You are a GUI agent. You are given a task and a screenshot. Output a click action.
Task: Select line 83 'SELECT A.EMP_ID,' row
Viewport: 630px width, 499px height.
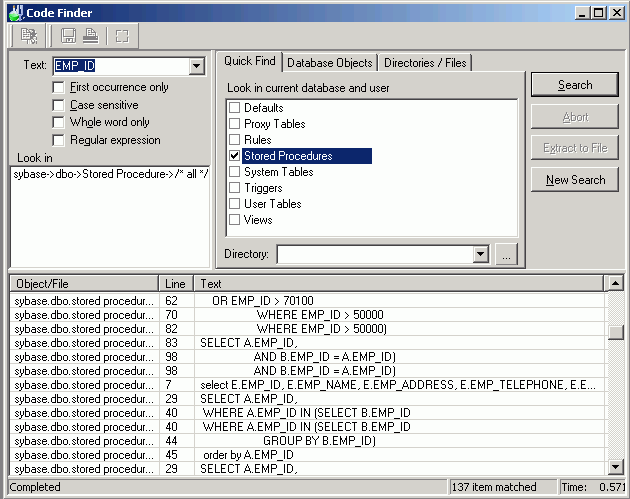coord(307,343)
